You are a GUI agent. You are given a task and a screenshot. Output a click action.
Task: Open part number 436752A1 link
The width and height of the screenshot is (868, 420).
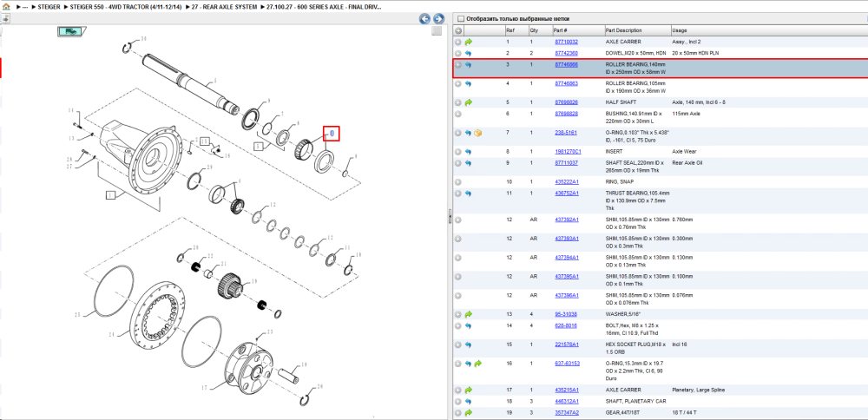tap(567, 194)
